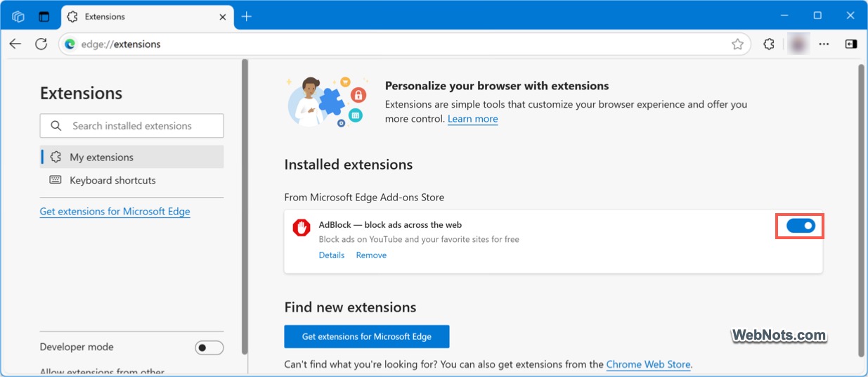The height and width of the screenshot is (377, 868).
Task: Select My extensions in sidebar
Action: click(132, 157)
